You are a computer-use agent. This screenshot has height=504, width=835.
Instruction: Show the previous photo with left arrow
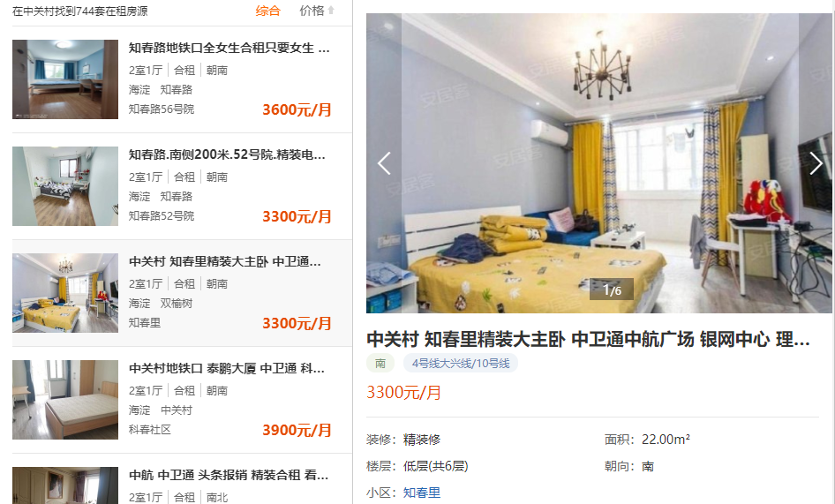384,163
